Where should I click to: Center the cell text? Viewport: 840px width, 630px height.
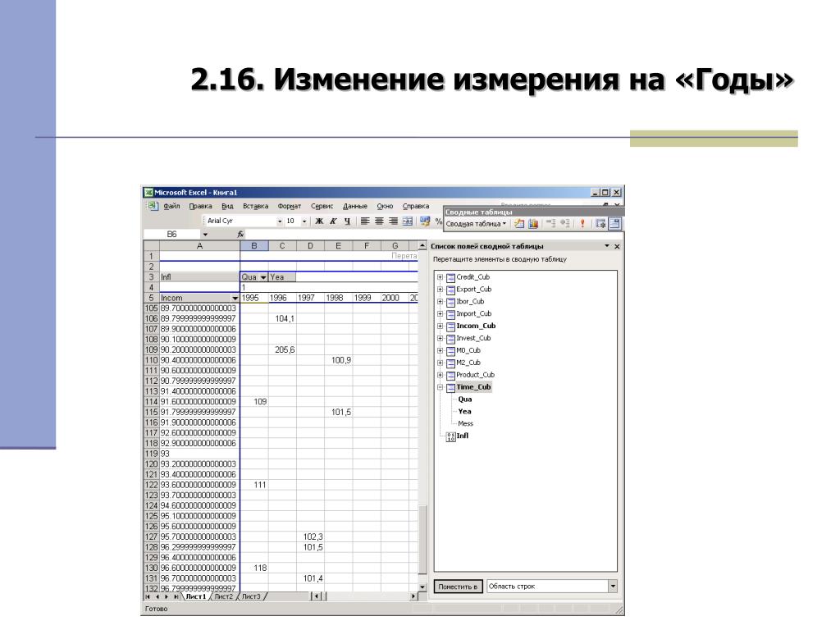379,221
